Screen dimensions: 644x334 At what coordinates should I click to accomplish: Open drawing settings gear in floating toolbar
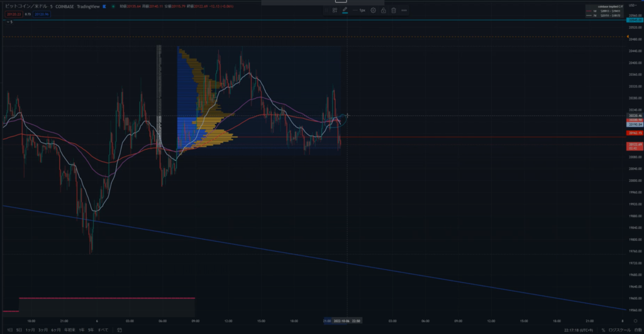tap(373, 10)
